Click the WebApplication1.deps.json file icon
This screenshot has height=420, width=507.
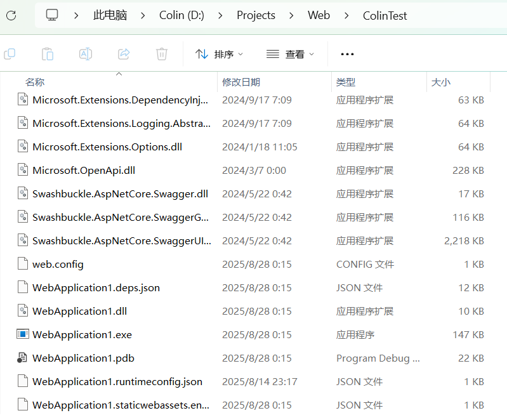[23, 287]
